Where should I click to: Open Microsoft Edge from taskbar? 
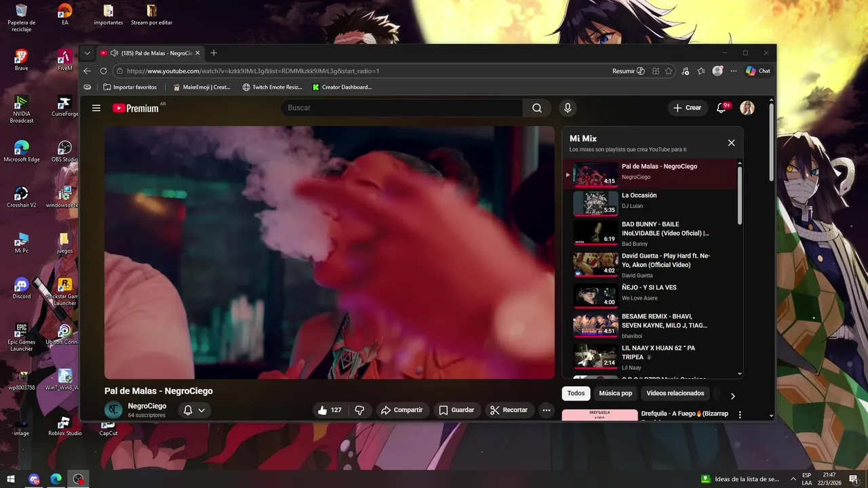[56, 479]
